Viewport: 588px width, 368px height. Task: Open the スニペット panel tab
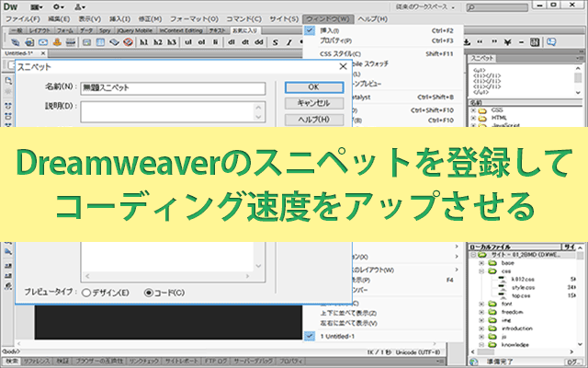pos(481,58)
